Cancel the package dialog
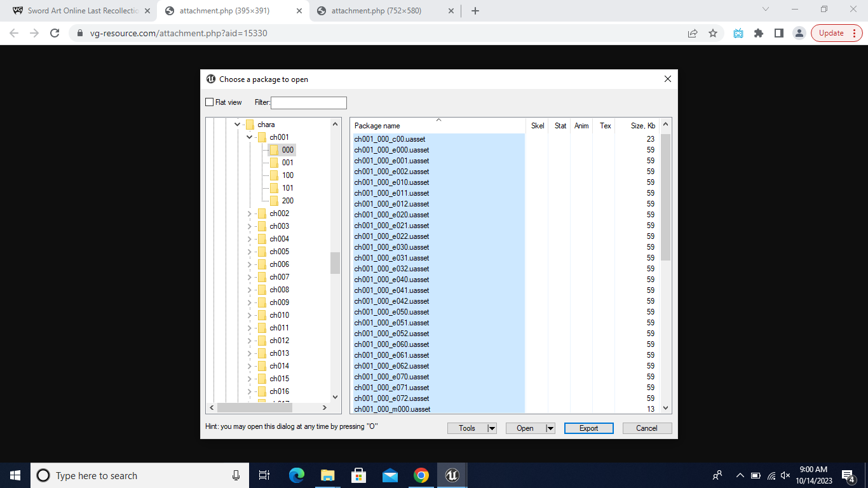This screenshot has height=488, width=868. 647,428
